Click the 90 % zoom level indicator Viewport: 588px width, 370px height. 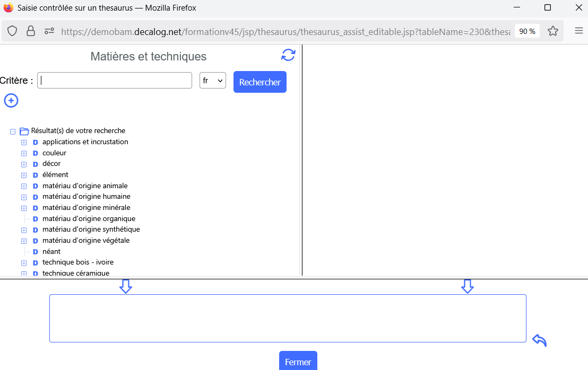[x=527, y=31]
